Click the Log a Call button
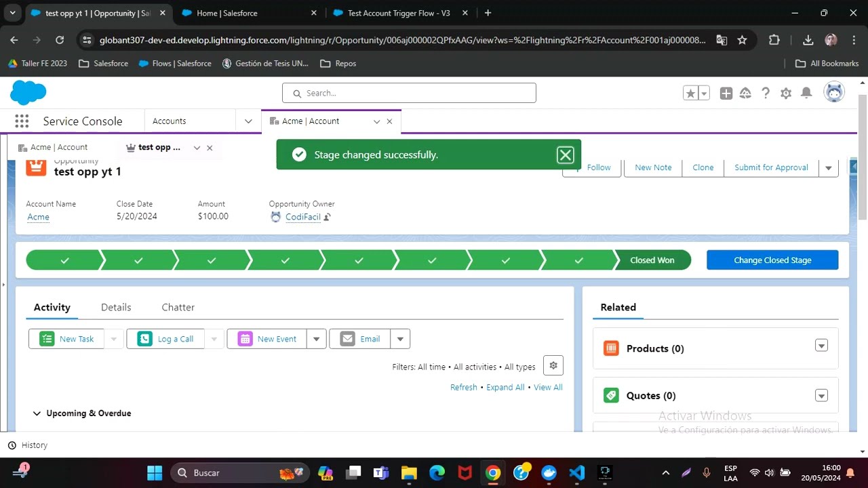This screenshot has height=488, width=868. 165,339
